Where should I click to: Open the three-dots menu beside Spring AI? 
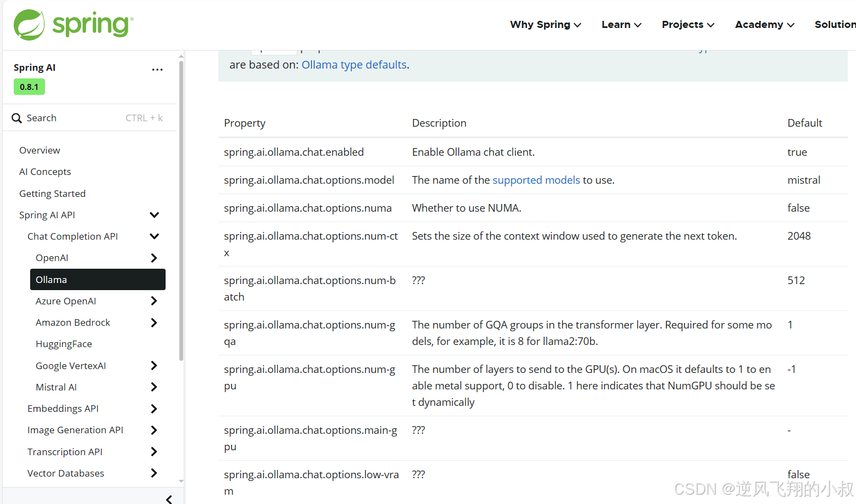point(157,70)
